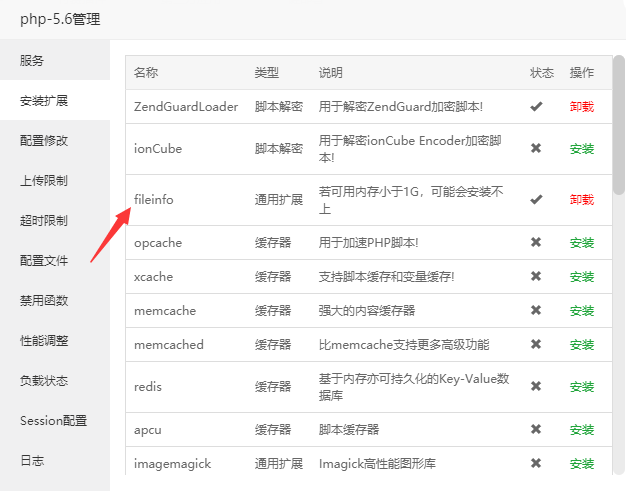Install memcached via its 安装 link
Viewport: 626px width, 491px height.
[582, 344]
